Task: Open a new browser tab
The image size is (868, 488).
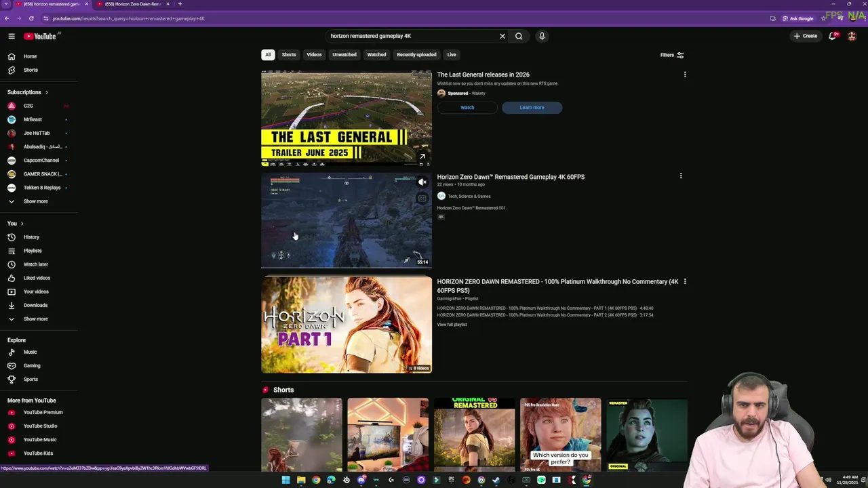Action: [x=180, y=4]
